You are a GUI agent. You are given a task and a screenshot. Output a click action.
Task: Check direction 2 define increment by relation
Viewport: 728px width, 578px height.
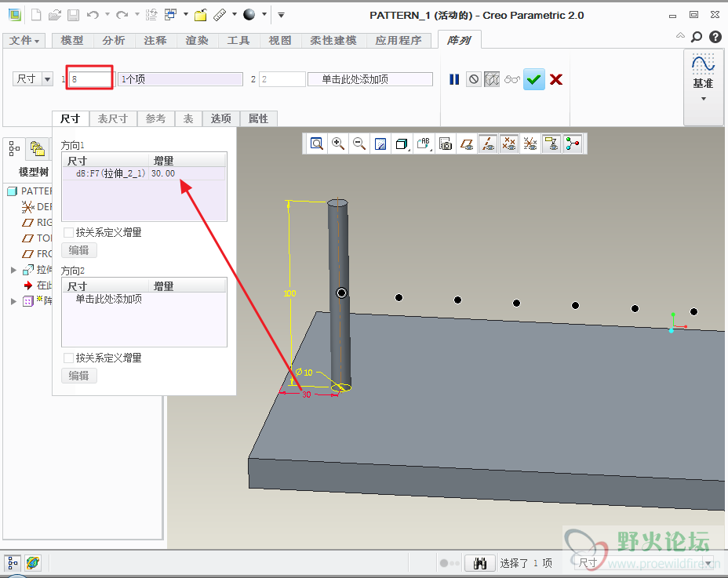[68, 358]
